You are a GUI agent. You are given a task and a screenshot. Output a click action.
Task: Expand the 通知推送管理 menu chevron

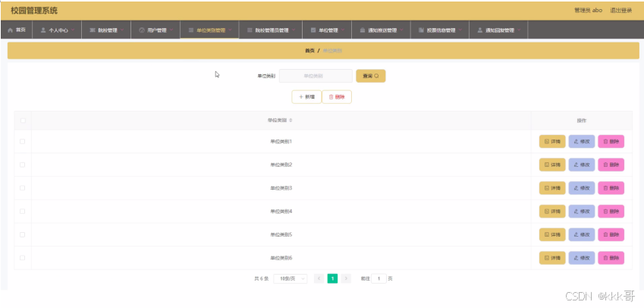pyautogui.click(x=401, y=30)
